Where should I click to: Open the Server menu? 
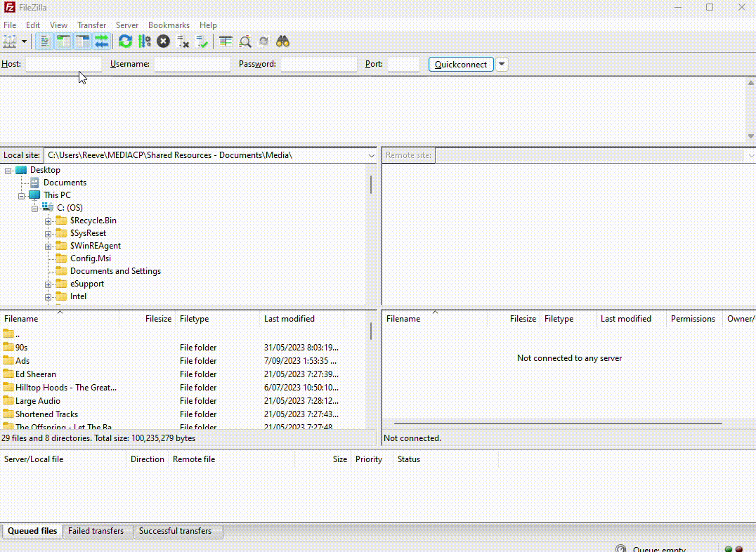pos(126,25)
